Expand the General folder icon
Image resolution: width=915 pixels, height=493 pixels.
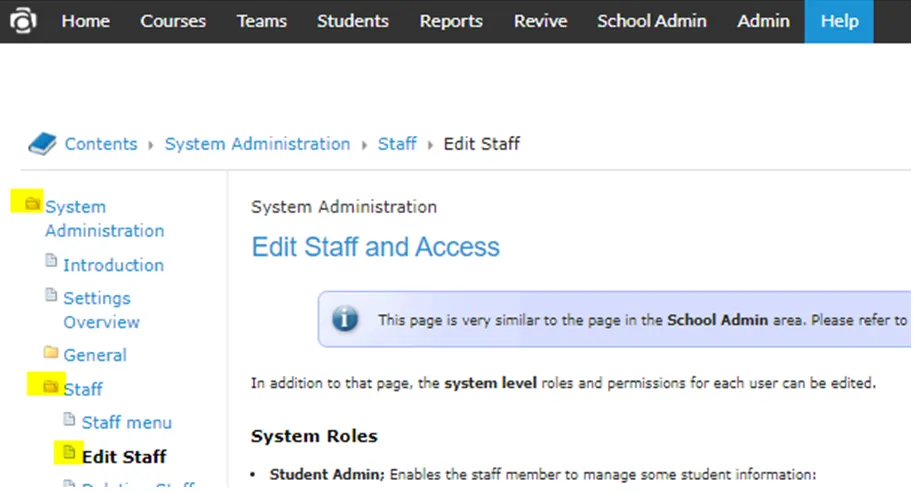[x=51, y=352]
